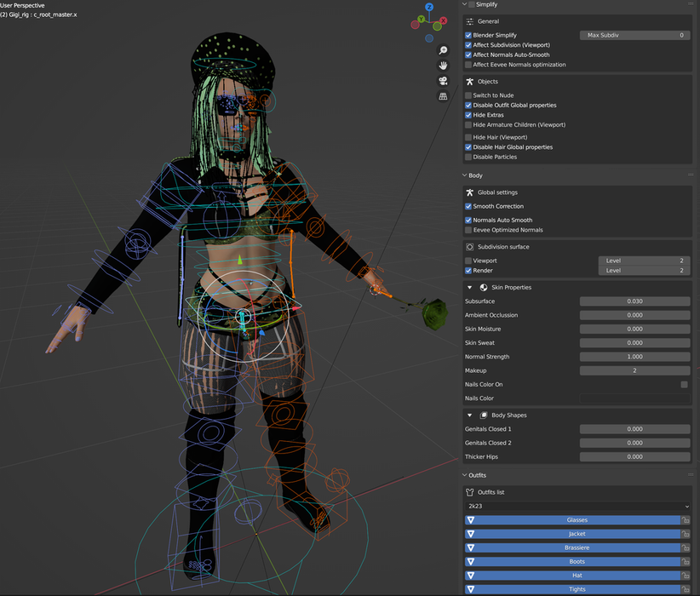The width and height of the screenshot is (700, 596).
Task: Toggle Affect Subdivision (Viewport) checkbox
Action: [468, 45]
